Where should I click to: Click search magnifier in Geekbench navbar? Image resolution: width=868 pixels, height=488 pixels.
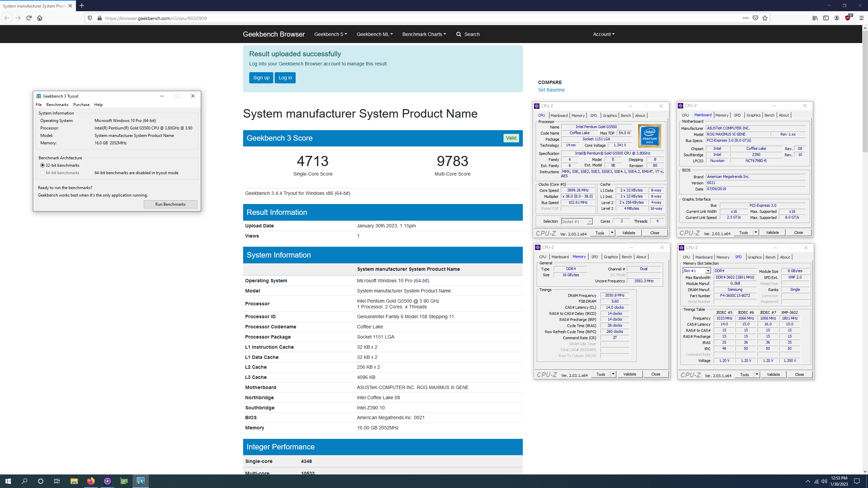(459, 34)
